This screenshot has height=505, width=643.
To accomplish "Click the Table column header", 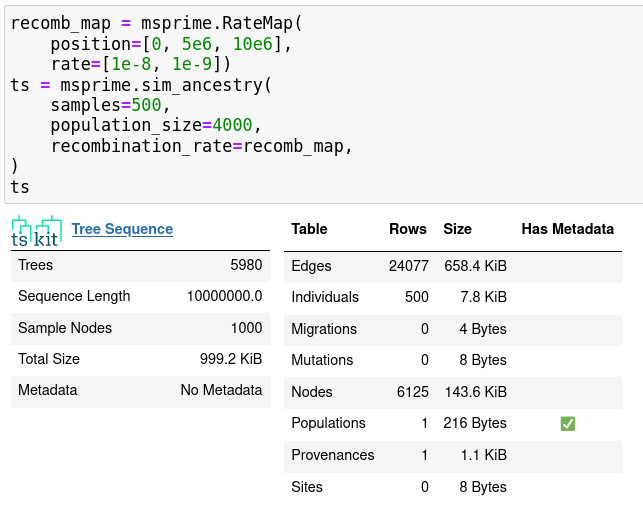I will pyautogui.click(x=309, y=229).
